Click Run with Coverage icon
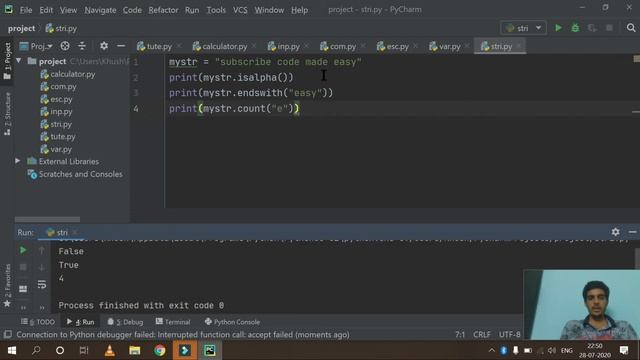 pyautogui.click(x=592, y=28)
